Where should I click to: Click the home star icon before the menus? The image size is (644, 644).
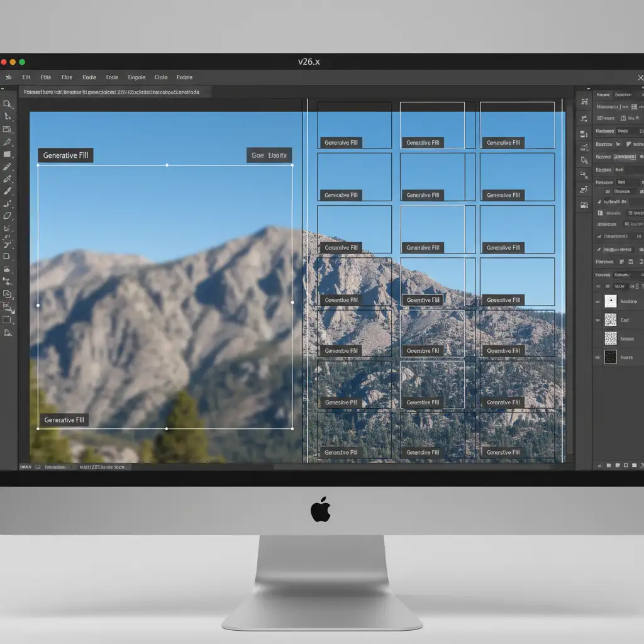(x=8, y=77)
